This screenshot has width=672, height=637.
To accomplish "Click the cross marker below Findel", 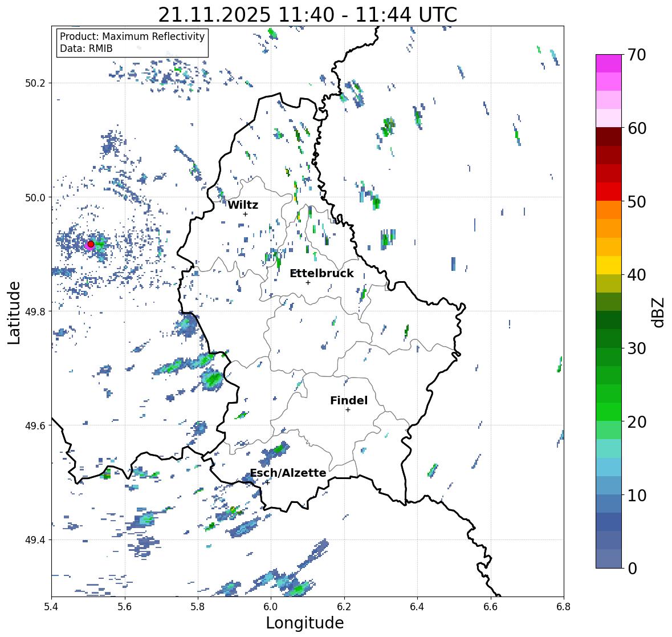I will [348, 410].
